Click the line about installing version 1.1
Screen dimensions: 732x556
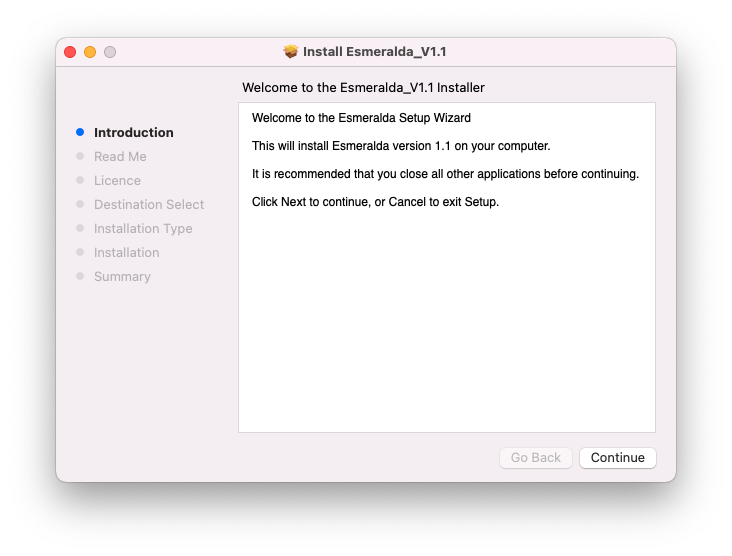click(401, 146)
